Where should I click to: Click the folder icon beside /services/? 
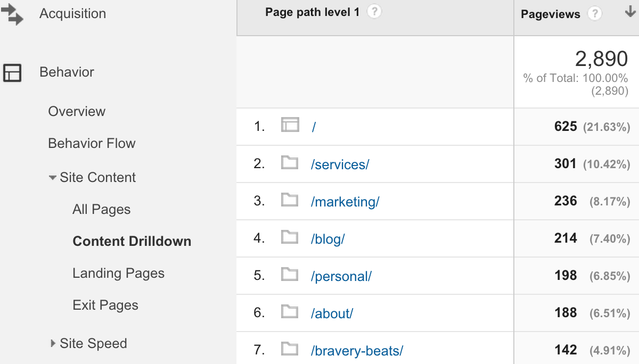pyautogui.click(x=290, y=163)
